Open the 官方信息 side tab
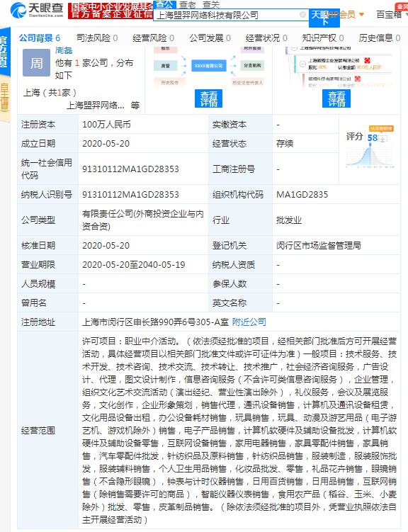Image resolution: width=408 pixels, height=532 pixels. pos(5,52)
